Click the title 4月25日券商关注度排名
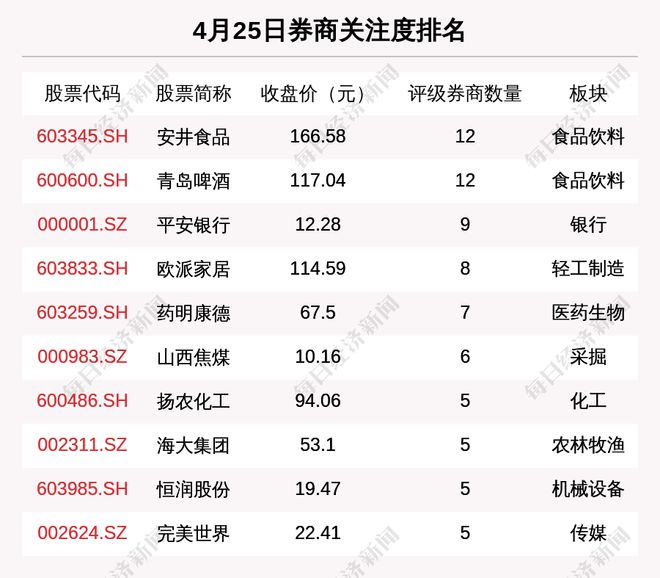The image size is (660, 578). pos(329,31)
